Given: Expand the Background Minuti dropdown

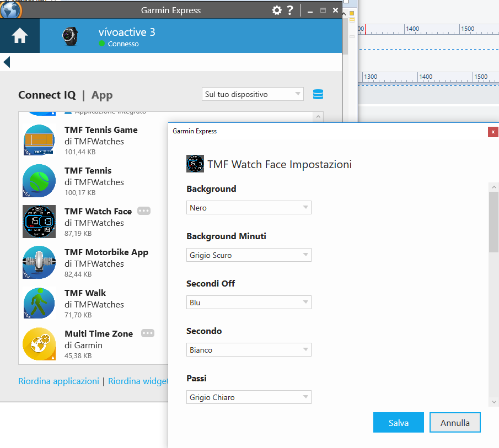Looking at the screenshot, I should point(249,255).
